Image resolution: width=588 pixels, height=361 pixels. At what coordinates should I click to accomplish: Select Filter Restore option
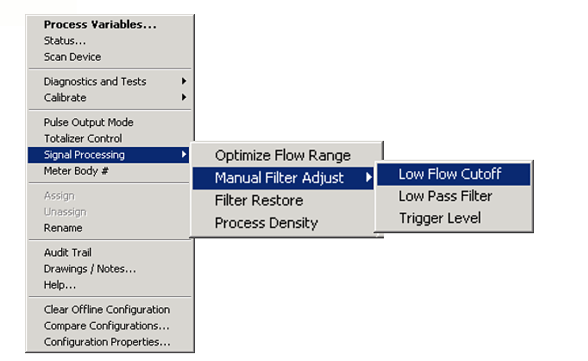click(259, 200)
